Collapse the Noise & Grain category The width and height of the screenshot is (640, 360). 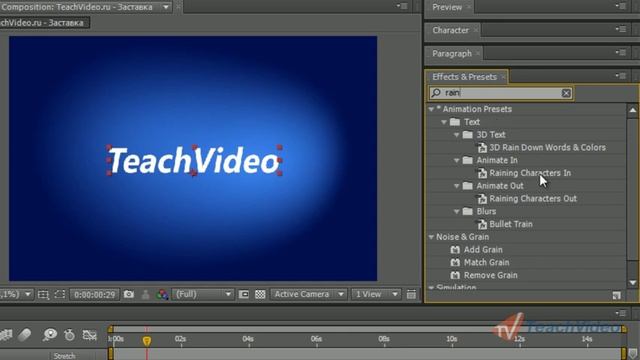click(431, 237)
